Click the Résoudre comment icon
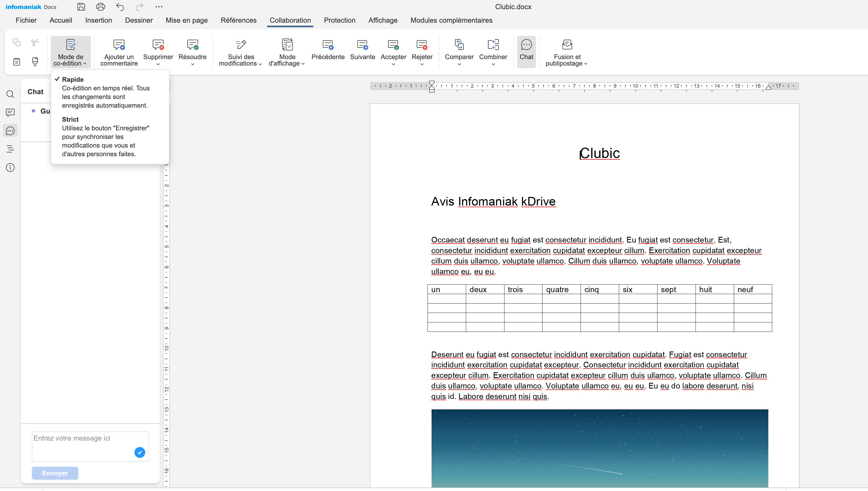This screenshot has height=491, width=868. (193, 45)
